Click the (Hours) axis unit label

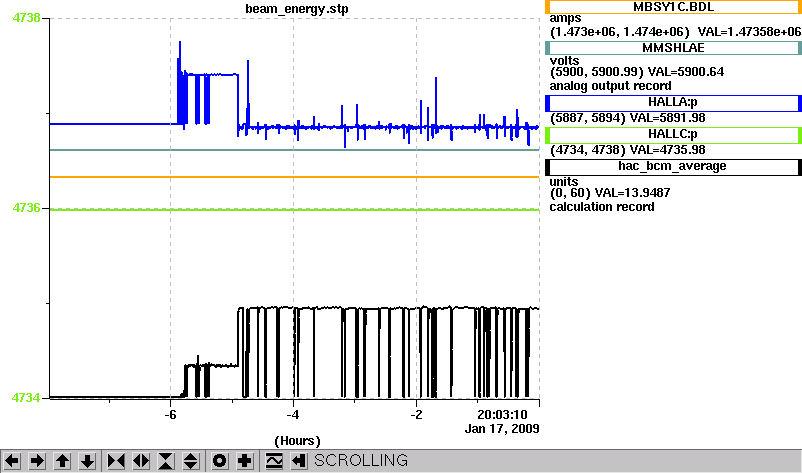[x=297, y=441]
